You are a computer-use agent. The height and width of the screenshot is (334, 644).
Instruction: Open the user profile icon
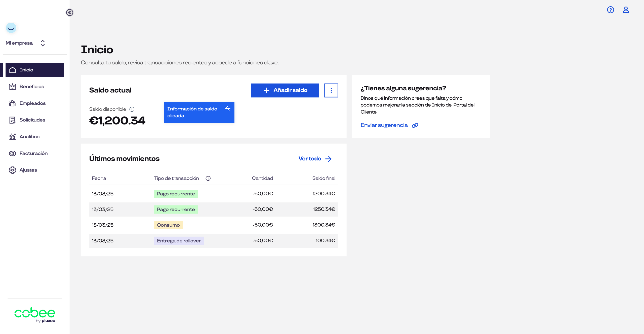point(626,10)
